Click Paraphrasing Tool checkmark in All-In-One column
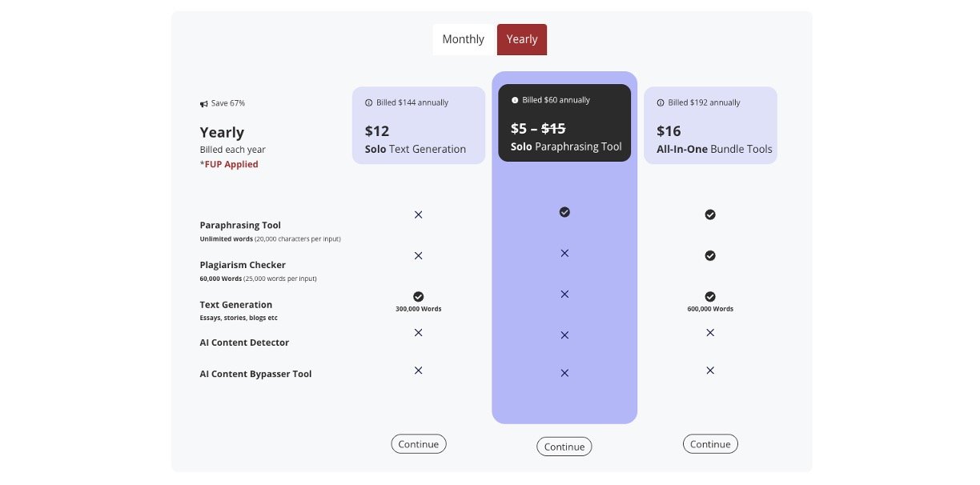This screenshot has height=485, width=980. click(x=710, y=214)
